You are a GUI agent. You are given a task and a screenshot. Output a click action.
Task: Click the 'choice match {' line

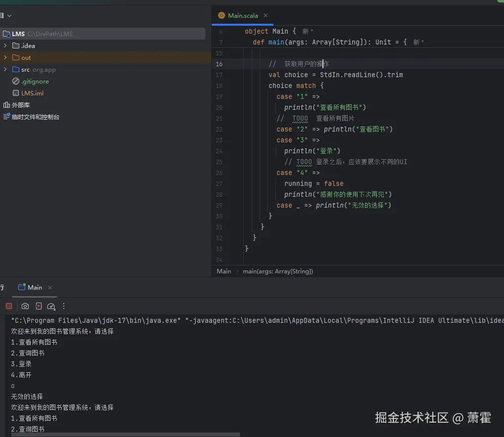click(296, 86)
